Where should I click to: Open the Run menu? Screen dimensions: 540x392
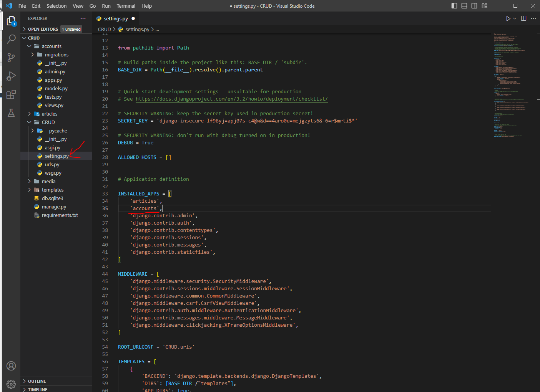[x=106, y=6]
